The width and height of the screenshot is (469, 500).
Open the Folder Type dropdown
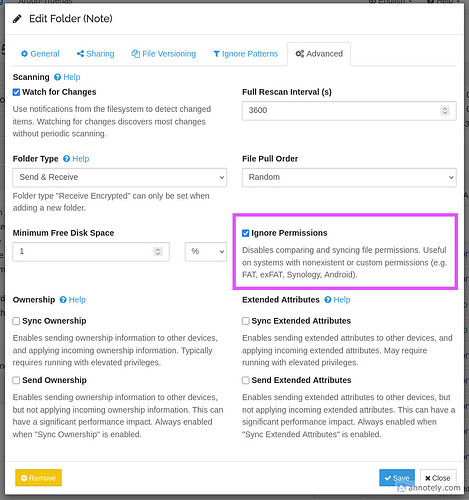coord(120,177)
